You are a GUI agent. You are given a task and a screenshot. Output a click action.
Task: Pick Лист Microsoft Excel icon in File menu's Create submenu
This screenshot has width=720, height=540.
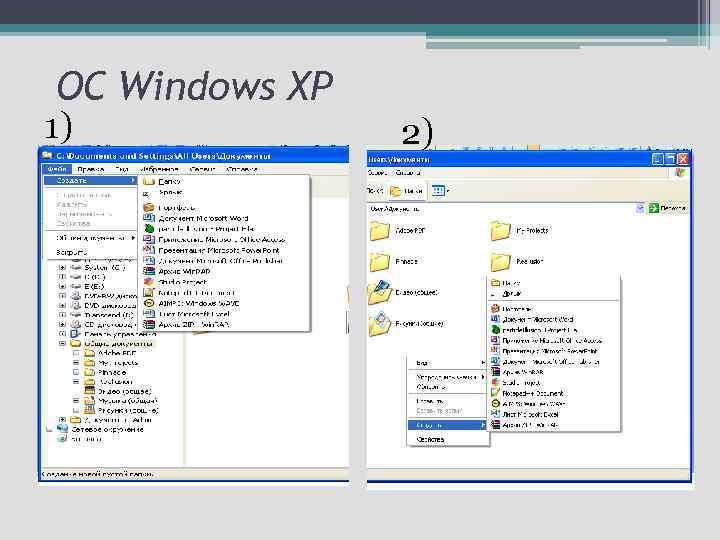tap(149, 314)
